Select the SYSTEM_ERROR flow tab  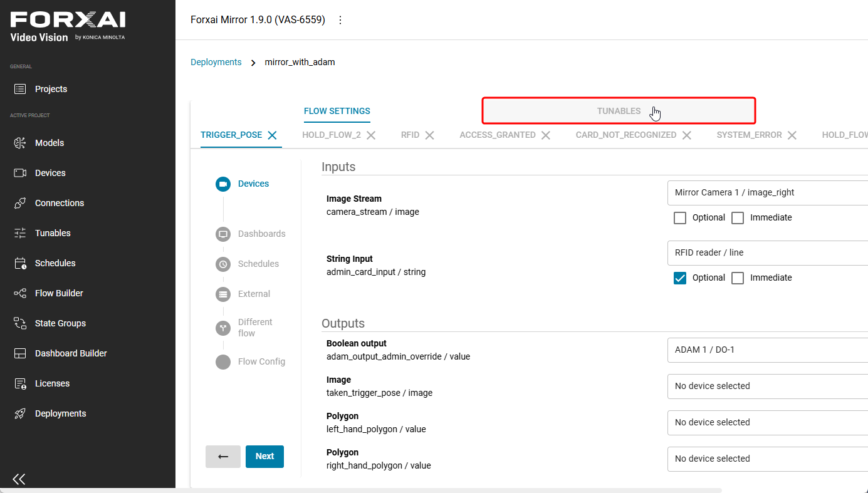point(750,135)
